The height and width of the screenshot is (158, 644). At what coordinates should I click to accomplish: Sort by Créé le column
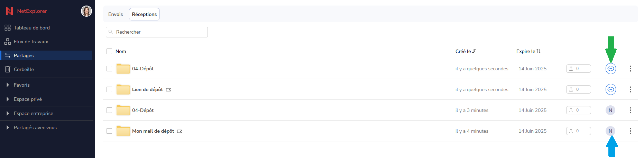click(466, 51)
